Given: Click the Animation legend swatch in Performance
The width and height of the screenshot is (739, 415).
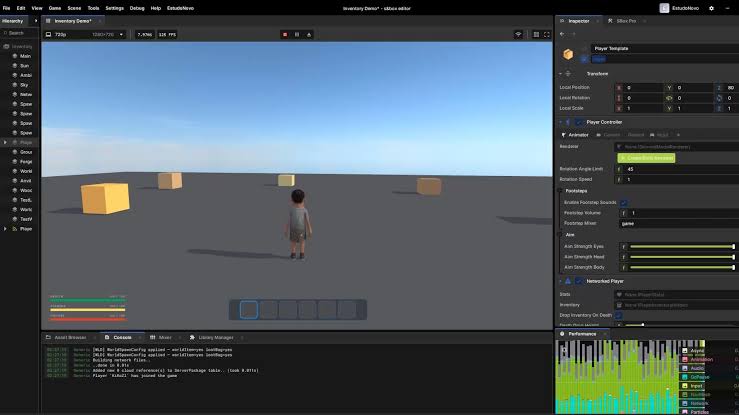Looking at the screenshot, I should click(x=685, y=359).
